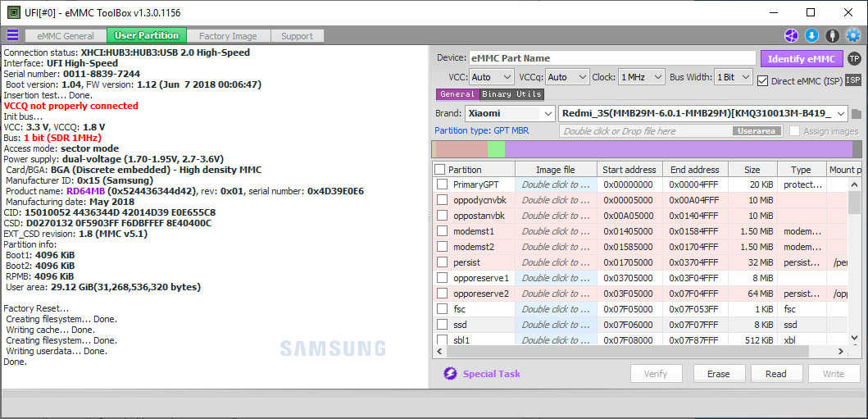Open the Redmi_3S model dropdown
This screenshot has height=419, width=868.
click(x=703, y=113)
